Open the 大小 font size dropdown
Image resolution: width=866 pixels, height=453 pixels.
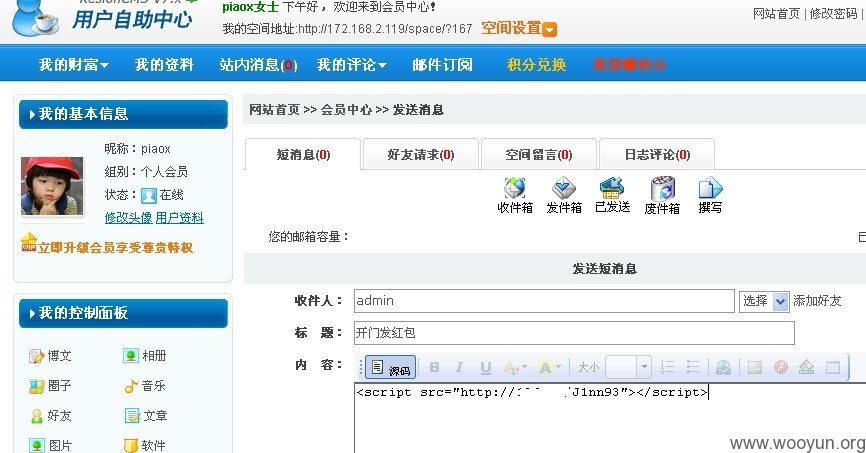point(629,367)
